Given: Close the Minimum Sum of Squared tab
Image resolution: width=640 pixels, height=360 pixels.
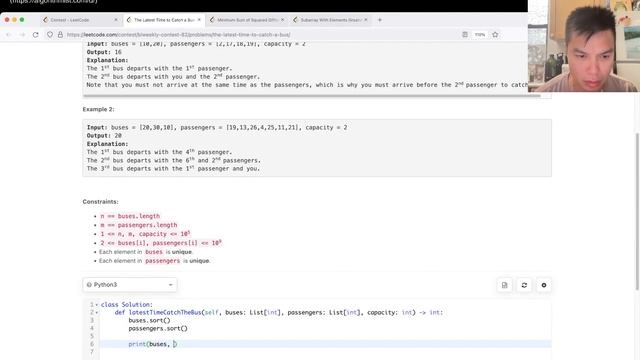Looking at the screenshot, I should coord(282,20).
